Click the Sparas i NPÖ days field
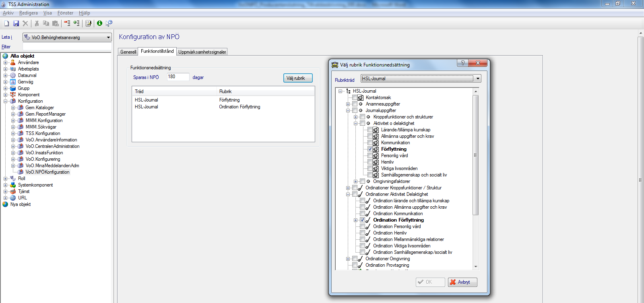644x303 pixels. pyautogui.click(x=178, y=77)
